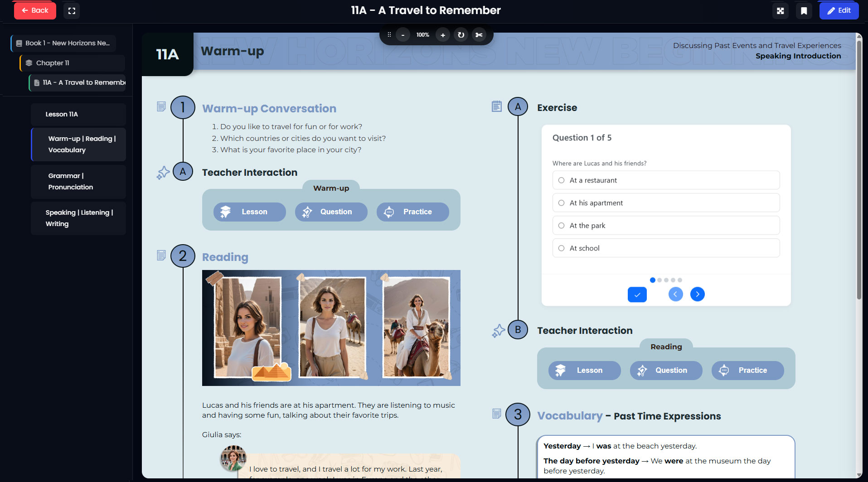868x482 pixels.
Task: Reset zoom with the refresh icon
Action: tap(461, 35)
